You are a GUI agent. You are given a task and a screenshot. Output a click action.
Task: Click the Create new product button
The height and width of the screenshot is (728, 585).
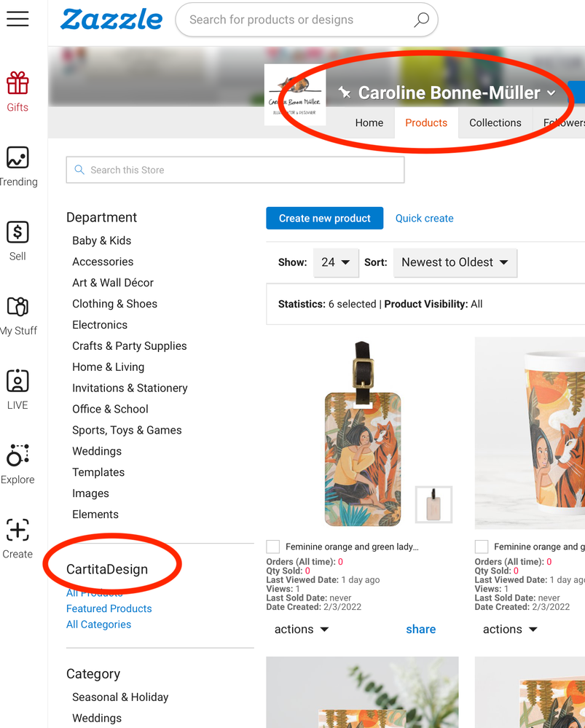coord(325,218)
